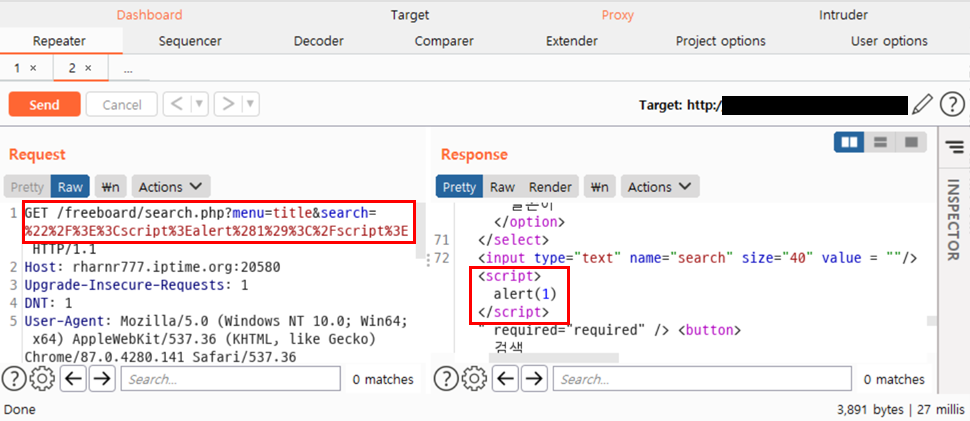The height and width of the screenshot is (421, 970).
Task: Go to next match in Response search
Action: click(534, 378)
